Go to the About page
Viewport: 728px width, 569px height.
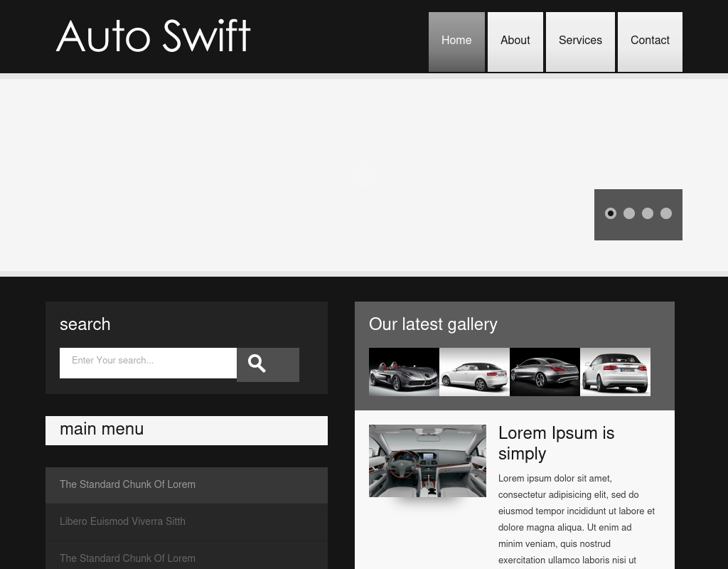[x=515, y=41]
